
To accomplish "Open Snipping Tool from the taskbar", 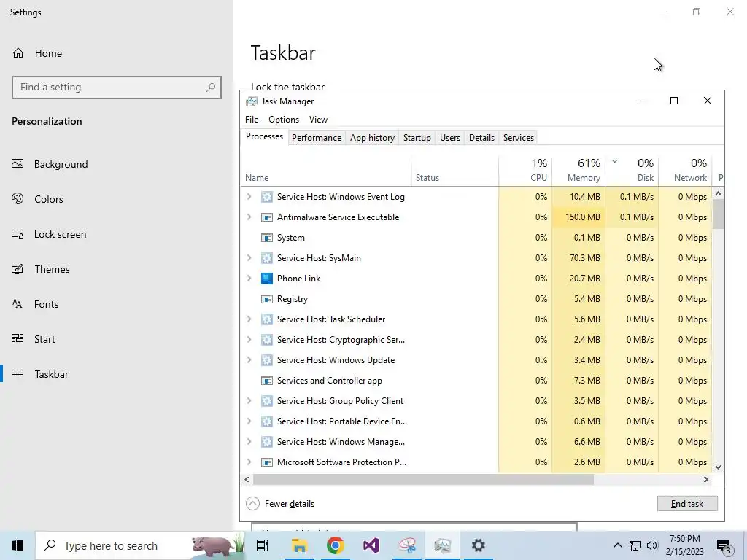I will tap(407, 545).
